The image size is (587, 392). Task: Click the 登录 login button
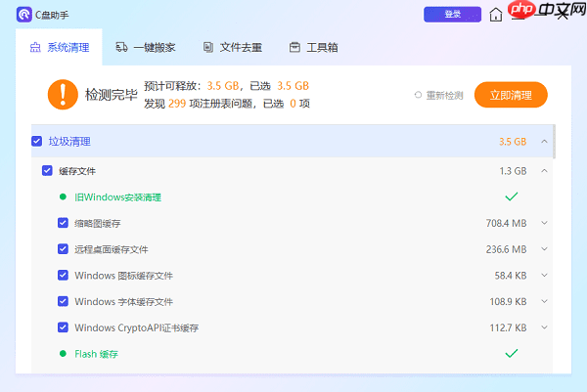tap(452, 15)
